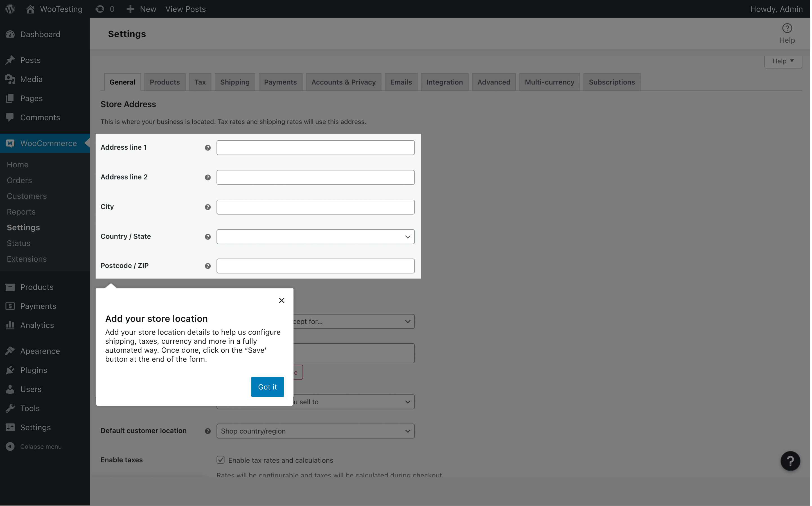The width and height of the screenshot is (812, 506).
Task: Click the Help icon at top right
Action: click(787, 28)
